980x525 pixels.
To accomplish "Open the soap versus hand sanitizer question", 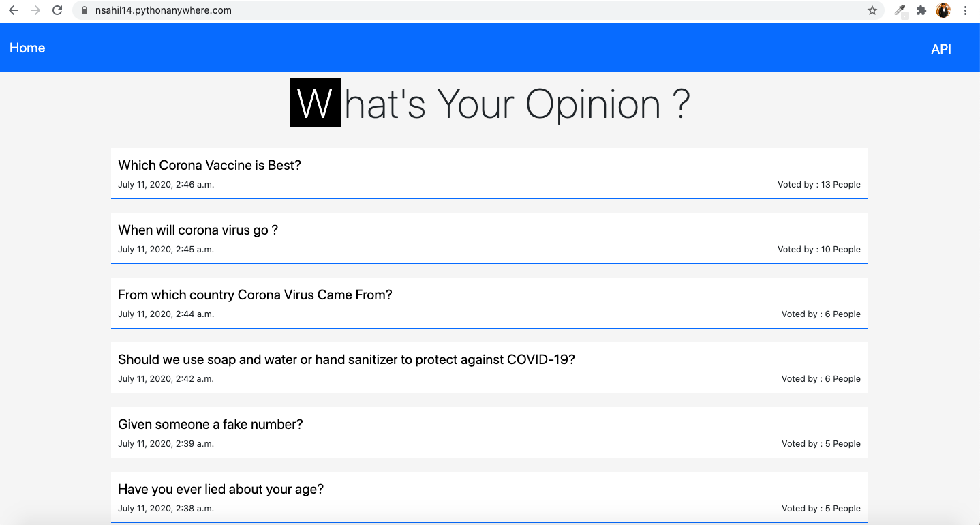I will coord(346,359).
